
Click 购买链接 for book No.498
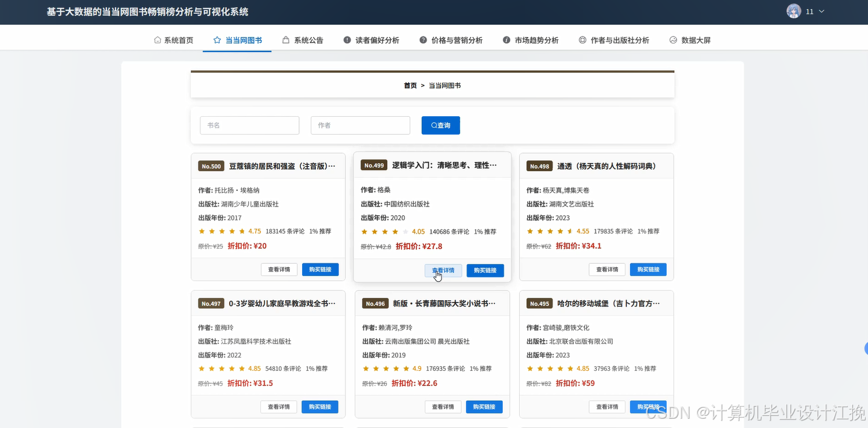click(648, 270)
